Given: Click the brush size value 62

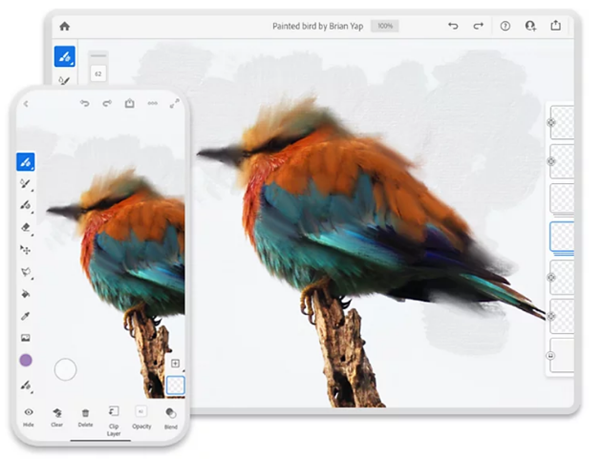Looking at the screenshot, I should [x=98, y=74].
